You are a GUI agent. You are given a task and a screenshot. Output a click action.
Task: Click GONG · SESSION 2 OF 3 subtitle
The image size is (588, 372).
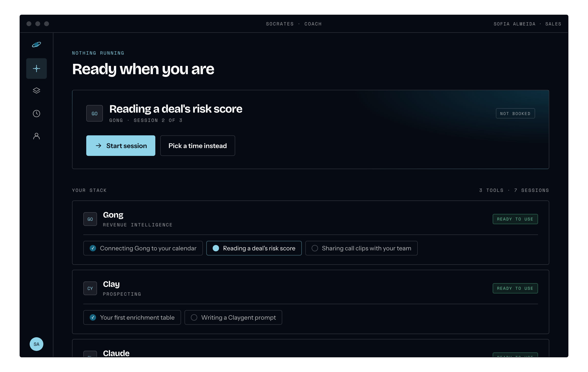[146, 120]
